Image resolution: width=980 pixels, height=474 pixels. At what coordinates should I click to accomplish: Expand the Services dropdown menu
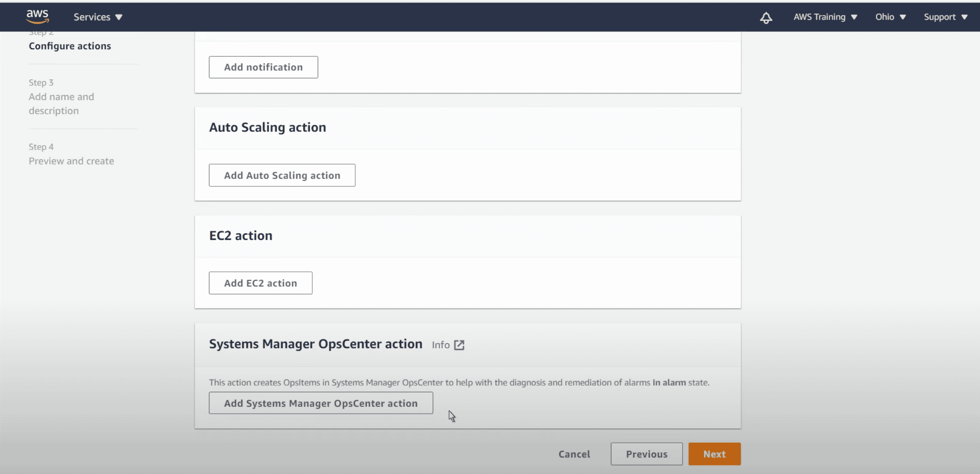click(98, 17)
